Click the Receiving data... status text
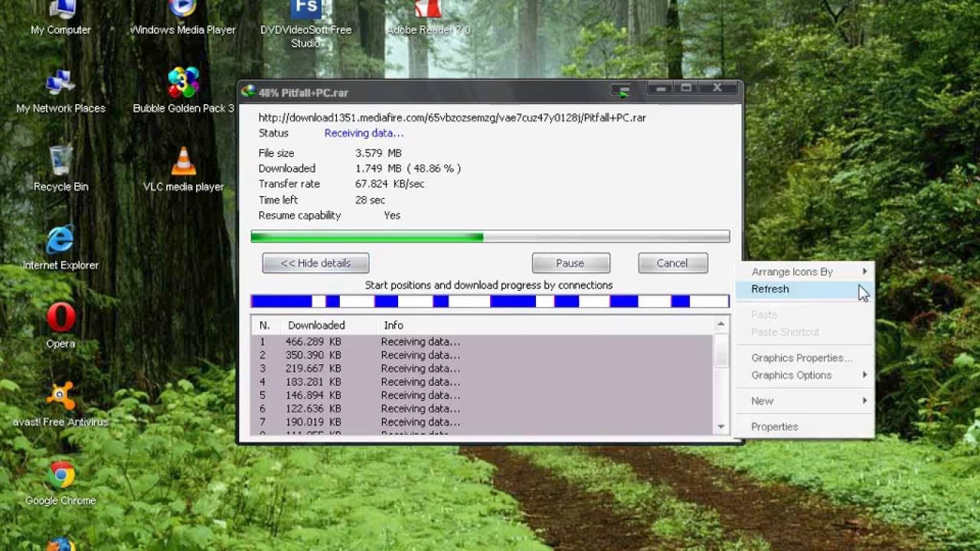Image resolution: width=980 pixels, height=551 pixels. point(364,133)
